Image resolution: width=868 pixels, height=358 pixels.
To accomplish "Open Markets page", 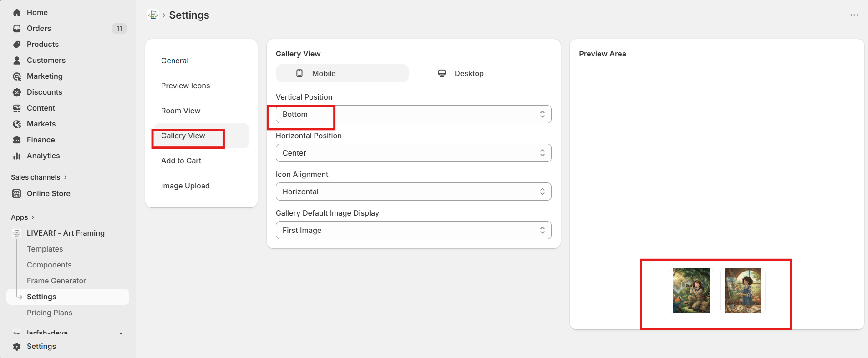I will 68,124.
